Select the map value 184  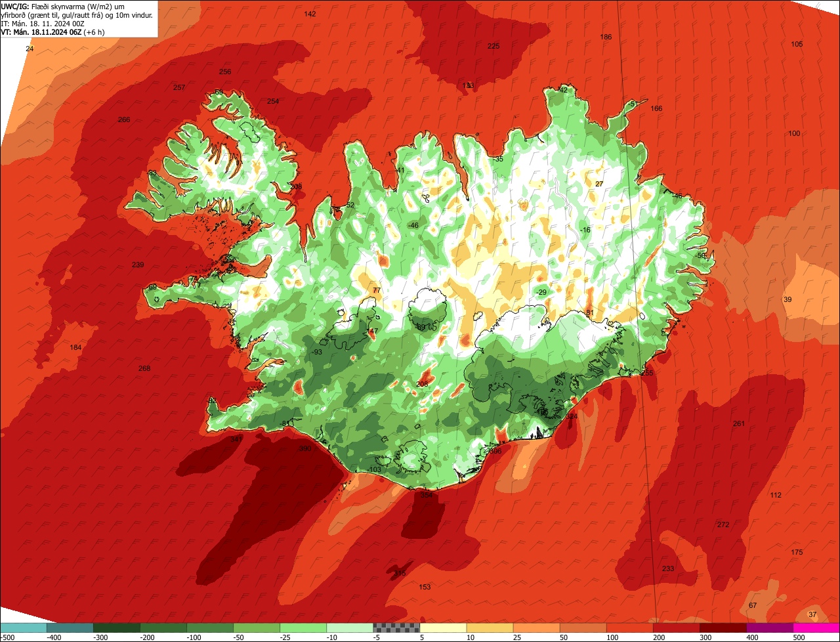click(76, 347)
